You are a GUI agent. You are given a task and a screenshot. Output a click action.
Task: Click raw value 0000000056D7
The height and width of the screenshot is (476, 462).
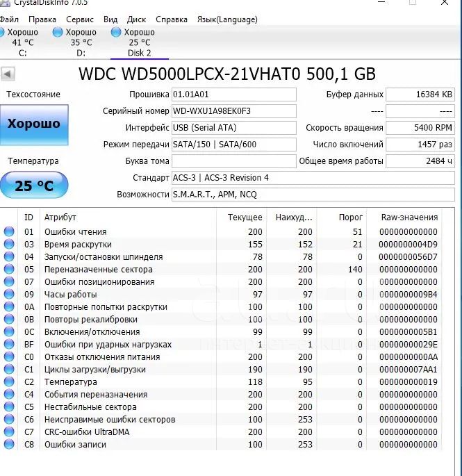[x=408, y=257]
